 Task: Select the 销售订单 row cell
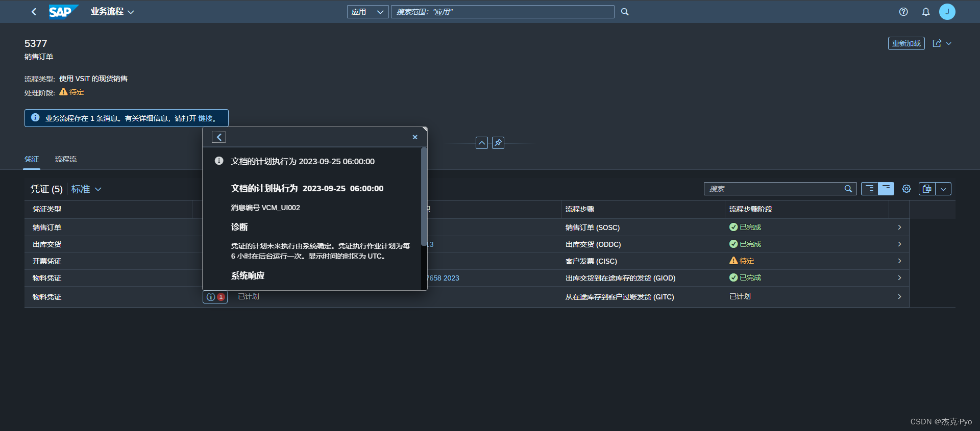coord(47,227)
